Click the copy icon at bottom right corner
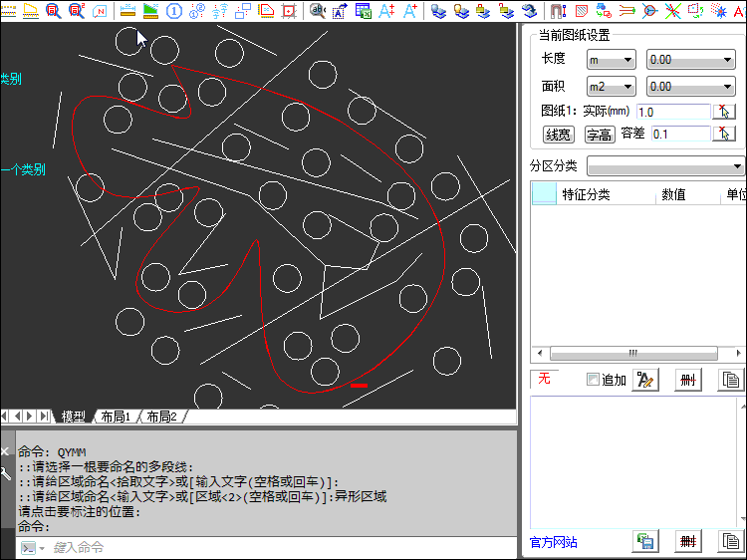 pyautogui.click(x=731, y=541)
